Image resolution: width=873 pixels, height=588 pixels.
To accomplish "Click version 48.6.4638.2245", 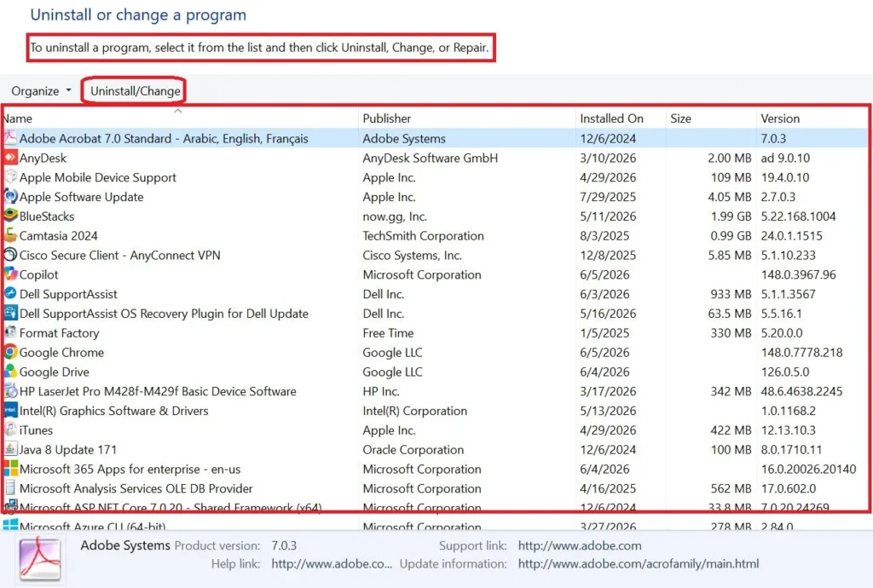I will pos(801,392).
